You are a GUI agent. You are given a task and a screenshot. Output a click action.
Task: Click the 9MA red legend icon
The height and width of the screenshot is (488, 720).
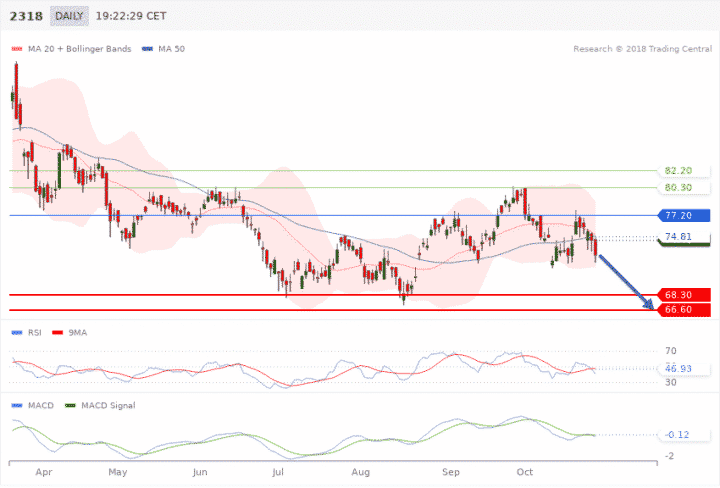(x=57, y=332)
